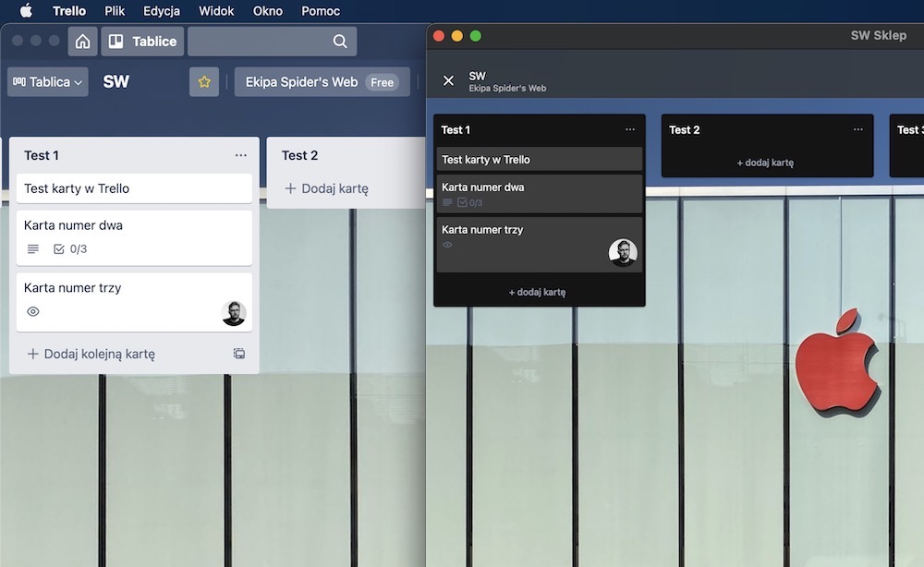Click Test 2 title in dark window
This screenshot has width=924, height=567.
click(x=684, y=130)
